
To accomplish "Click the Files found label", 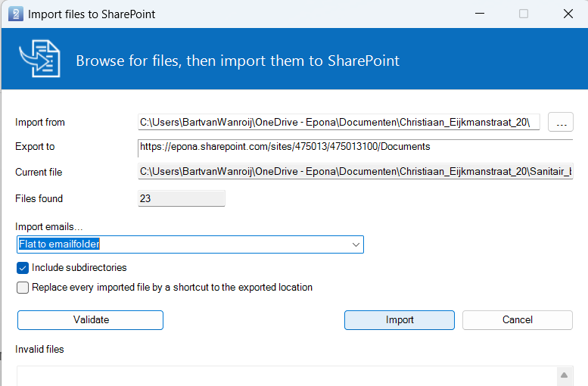I will coord(39,198).
